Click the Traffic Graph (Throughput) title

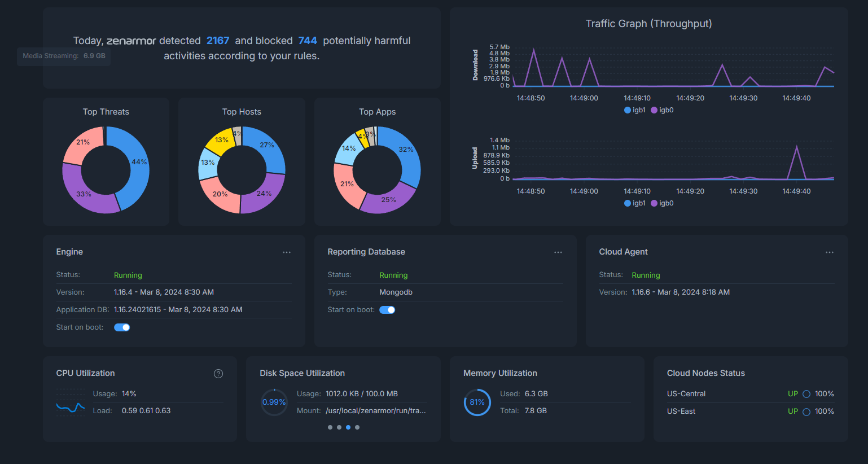[x=649, y=24]
